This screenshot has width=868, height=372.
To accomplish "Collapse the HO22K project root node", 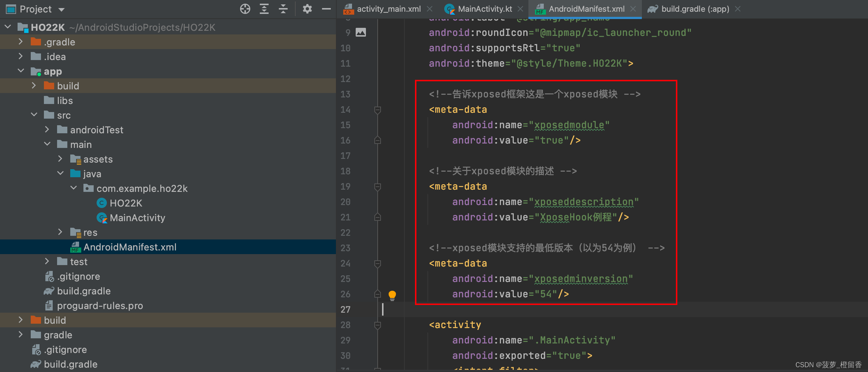I will point(8,27).
